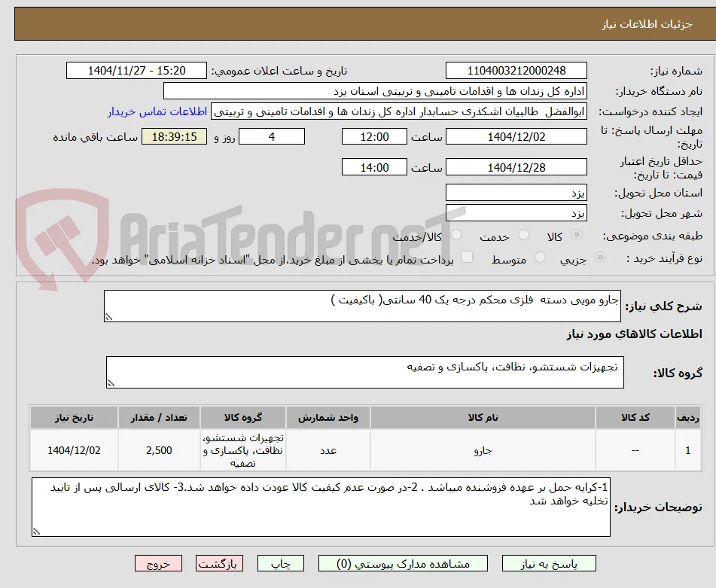The height and width of the screenshot is (588, 716).
Task: Click the row number cell 1
Action: pyautogui.click(x=688, y=450)
